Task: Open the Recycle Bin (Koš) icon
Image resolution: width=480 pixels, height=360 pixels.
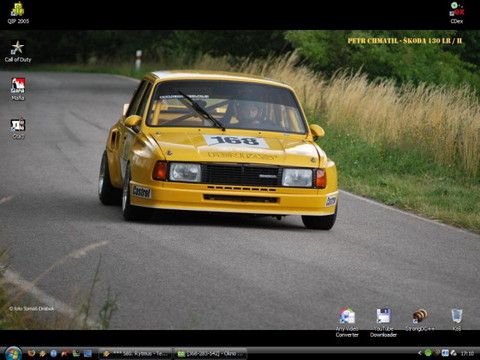Action: 457,320
